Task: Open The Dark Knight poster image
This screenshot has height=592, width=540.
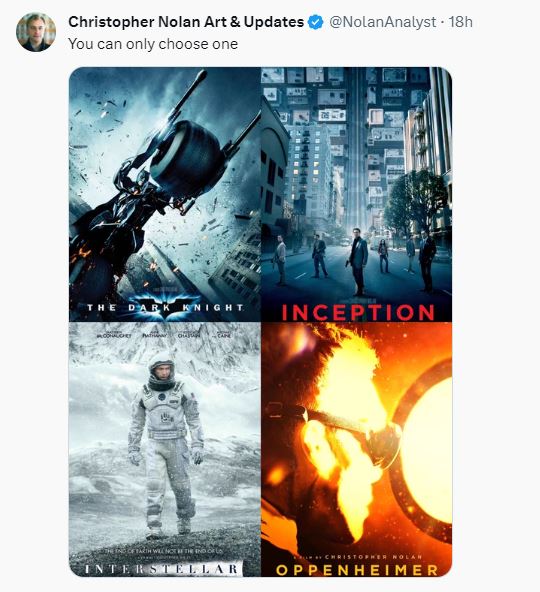Action: pyautogui.click(x=165, y=194)
